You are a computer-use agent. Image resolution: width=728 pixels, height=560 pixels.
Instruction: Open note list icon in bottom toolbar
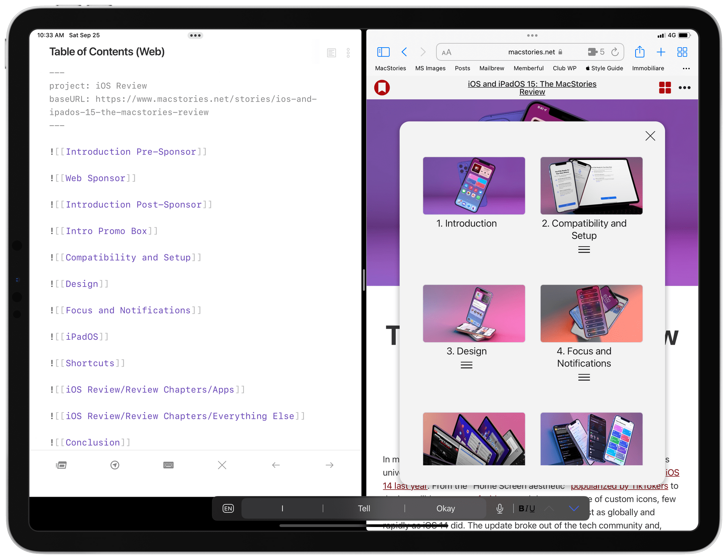pos(61,465)
